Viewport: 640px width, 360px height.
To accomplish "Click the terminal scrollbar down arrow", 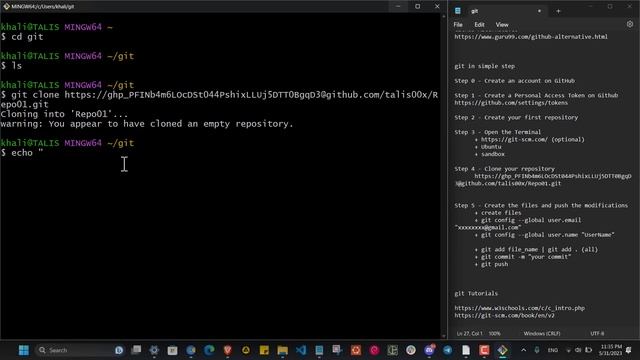I will coord(444,336).
